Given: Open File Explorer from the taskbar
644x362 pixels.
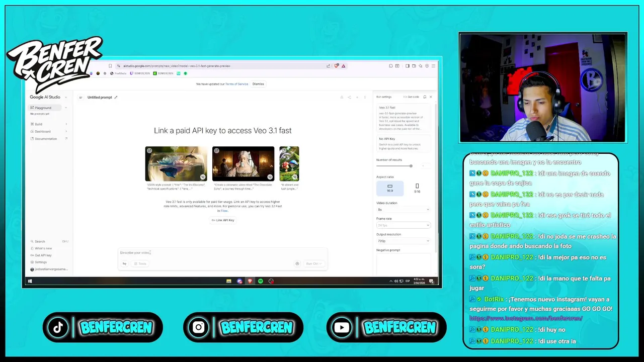Looking at the screenshot, I should click(229, 281).
